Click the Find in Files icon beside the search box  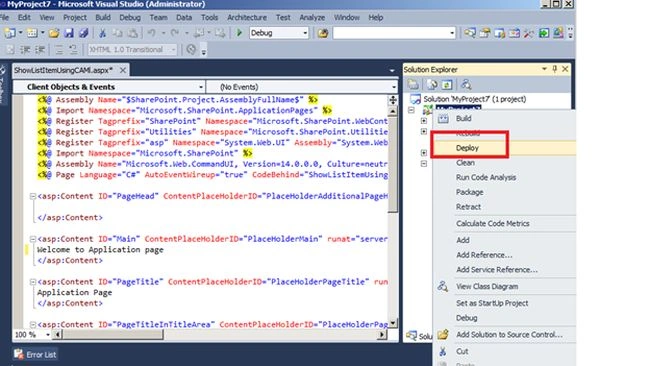click(x=323, y=33)
